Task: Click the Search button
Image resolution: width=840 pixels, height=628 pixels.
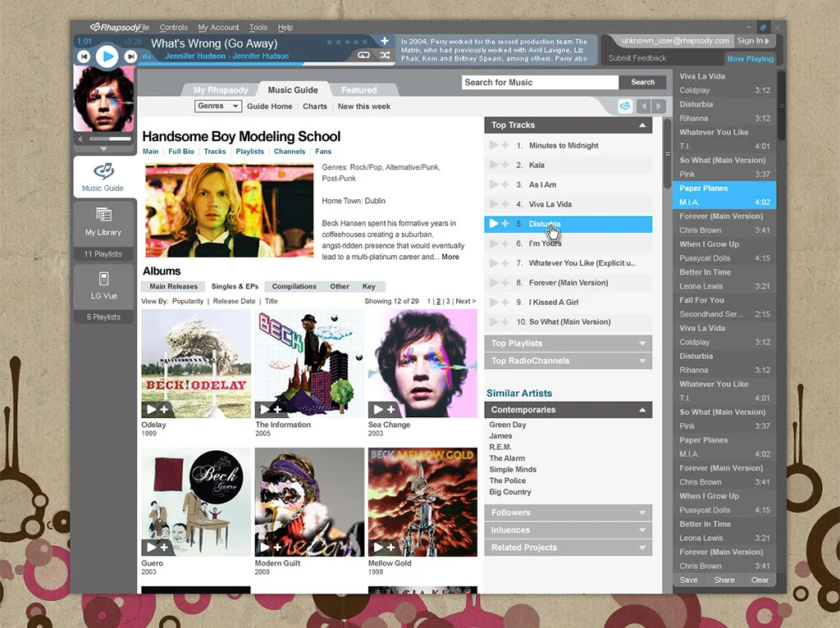Action: 643,82
